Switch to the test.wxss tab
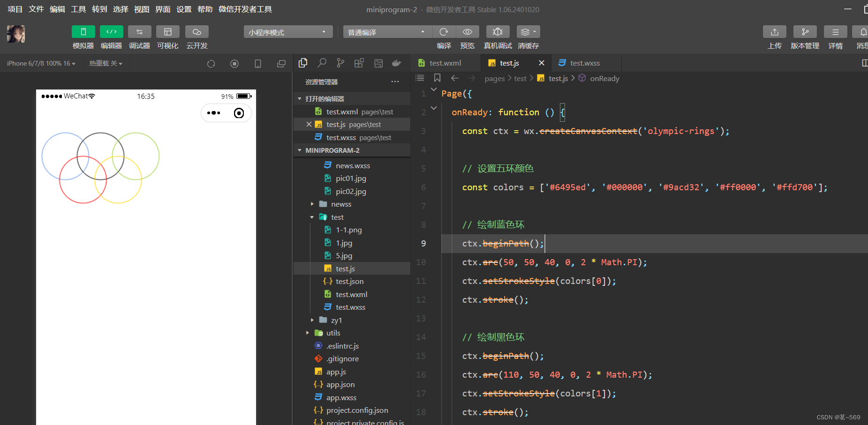 585,63
